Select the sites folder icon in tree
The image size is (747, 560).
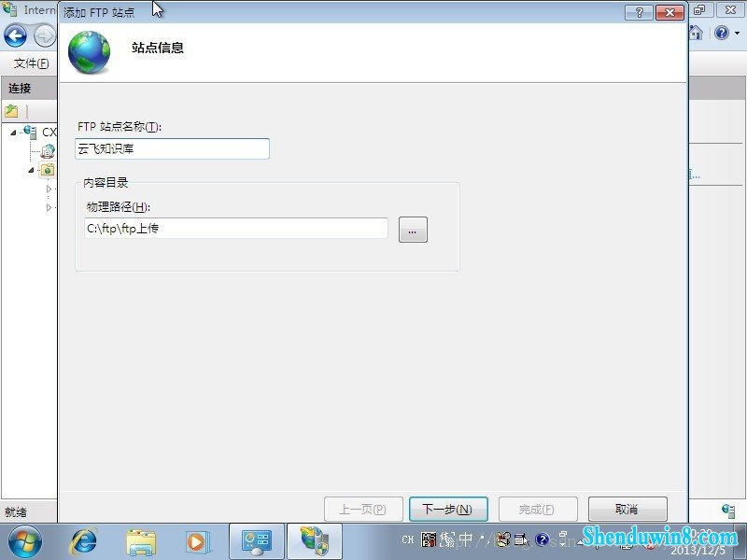point(48,170)
